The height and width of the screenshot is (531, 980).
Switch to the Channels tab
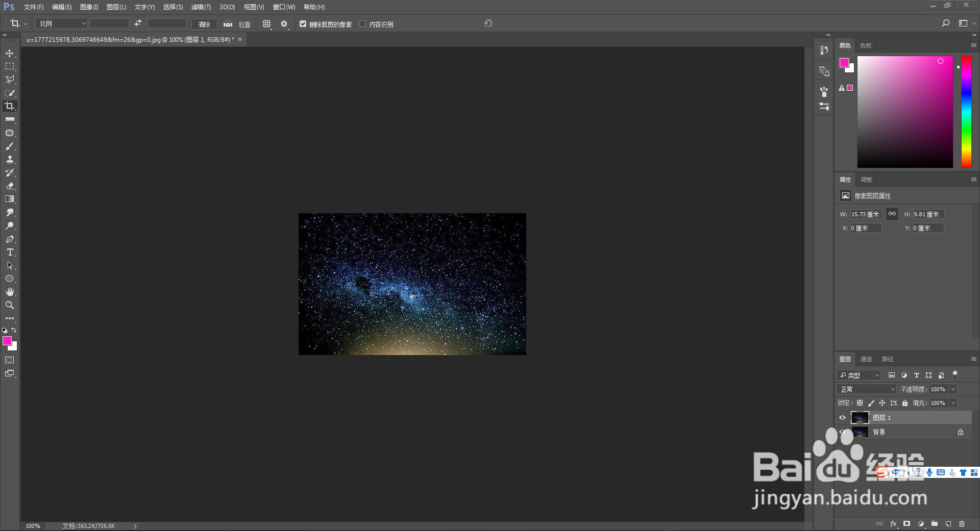click(x=866, y=359)
